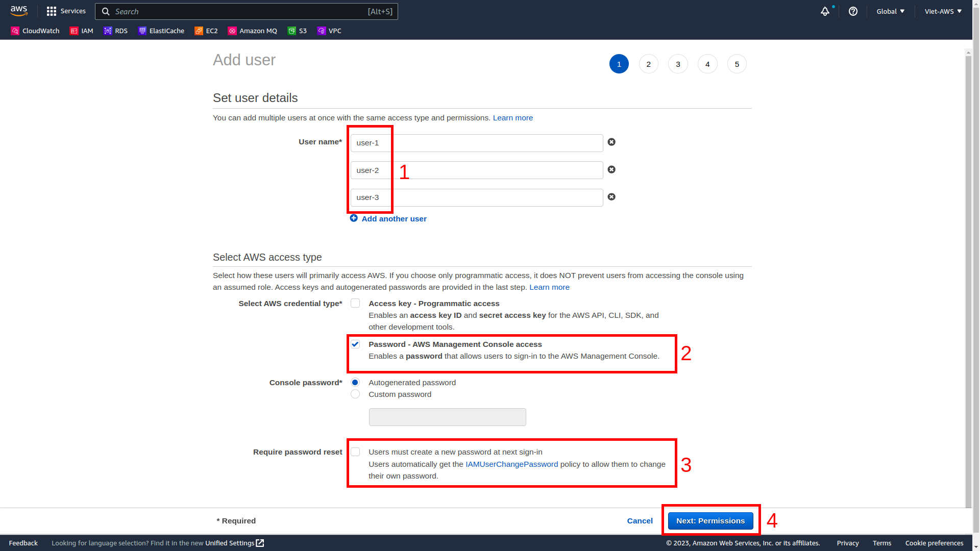Go to wizard step 5
The height and width of the screenshot is (551, 980).
pos(737,64)
